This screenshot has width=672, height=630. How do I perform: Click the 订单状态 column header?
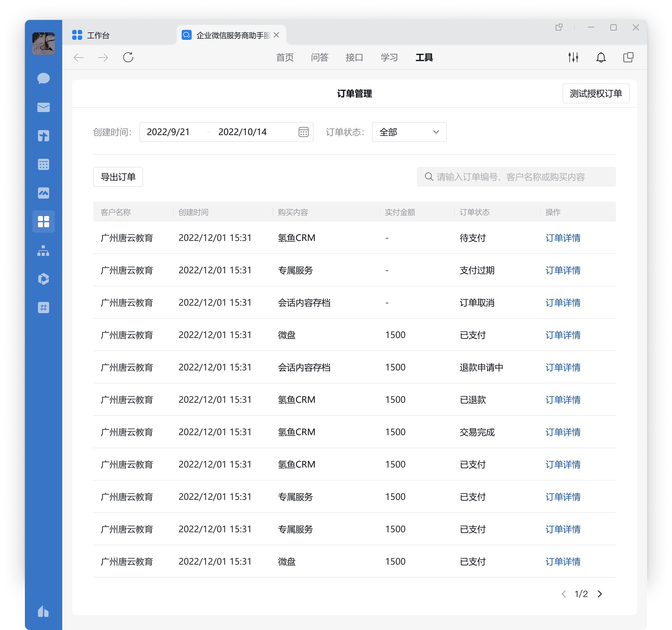tap(474, 212)
